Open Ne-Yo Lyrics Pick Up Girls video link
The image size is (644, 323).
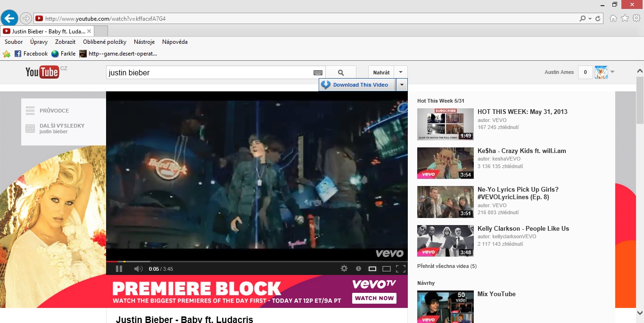(518, 193)
